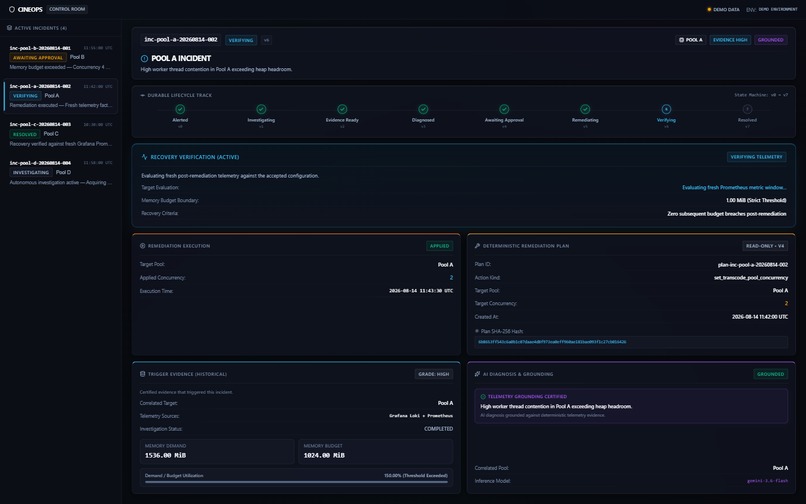Click the Verifying Telemetry badge
Image resolution: width=806 pixels, height=504 pixels.
point(756,157)
